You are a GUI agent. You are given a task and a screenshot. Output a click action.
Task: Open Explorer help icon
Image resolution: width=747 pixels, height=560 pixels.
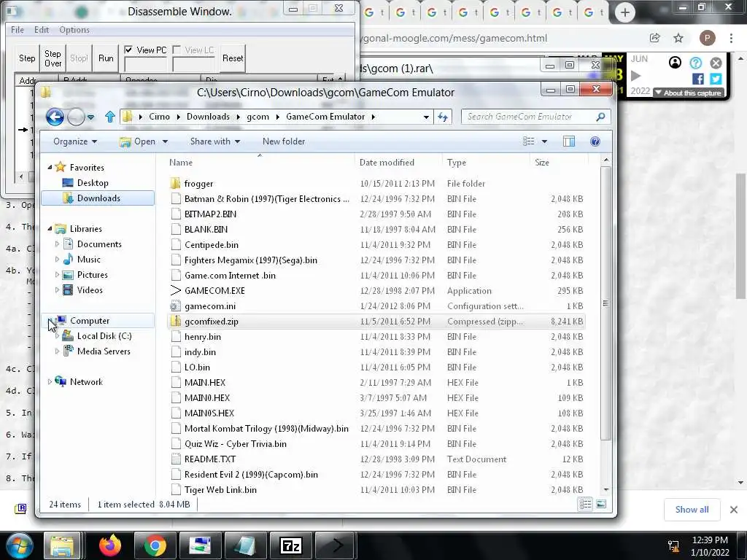595,141
